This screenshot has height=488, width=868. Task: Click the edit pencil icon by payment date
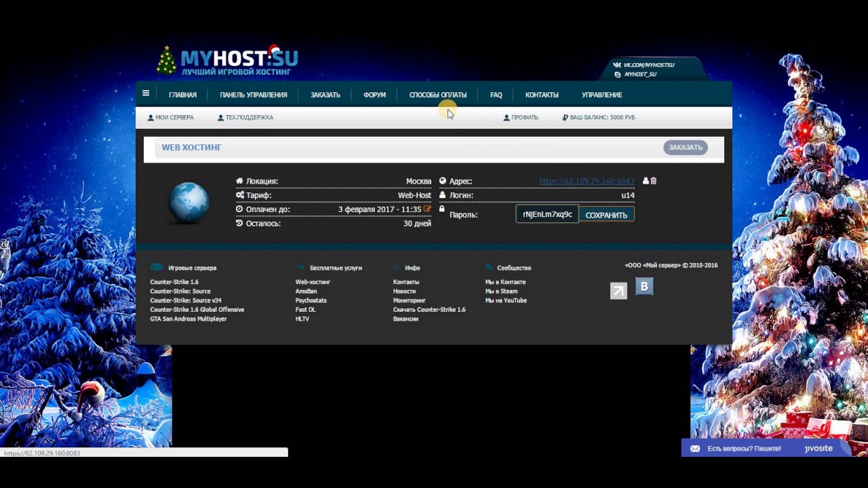click(x=427, y=209)
